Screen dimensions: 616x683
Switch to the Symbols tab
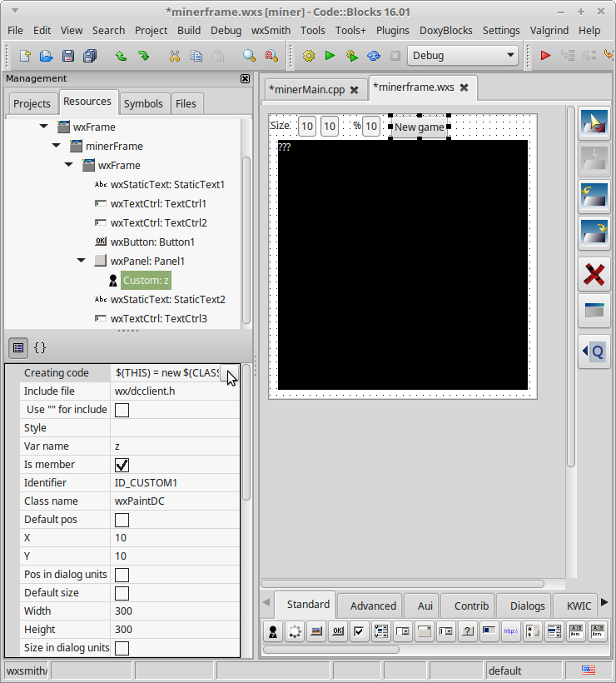click(x=143, y=103)
